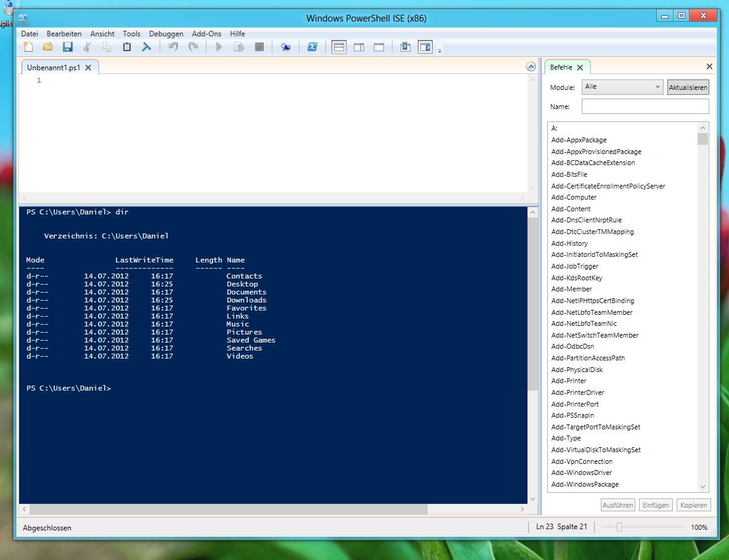Open the Datei menu
The width and height of the screenshot is (729, 560).
(x=30, y=33)
